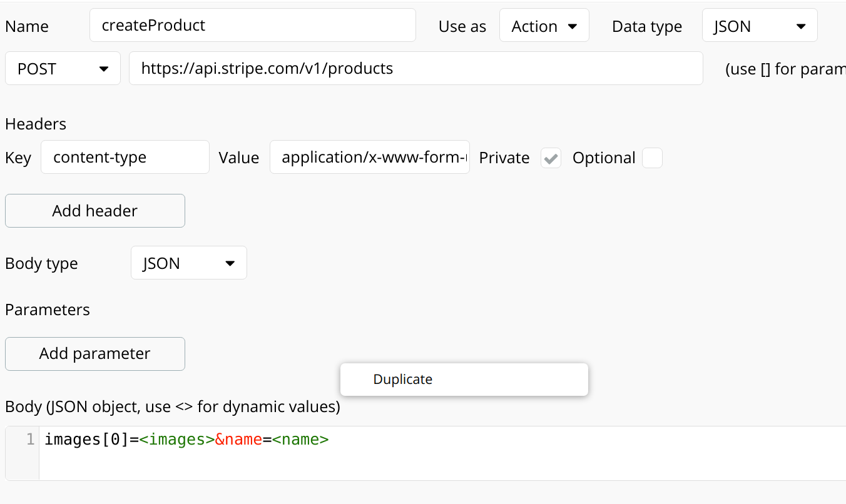This screenshot has width=846, height=504.
Task: Choose Duplicate from the context menu
Action: 403,380
